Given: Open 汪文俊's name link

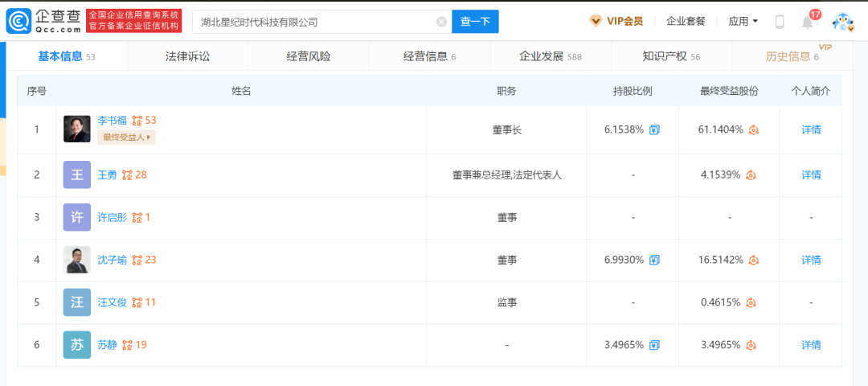Looking at the screenshot, I should [113, 302].
